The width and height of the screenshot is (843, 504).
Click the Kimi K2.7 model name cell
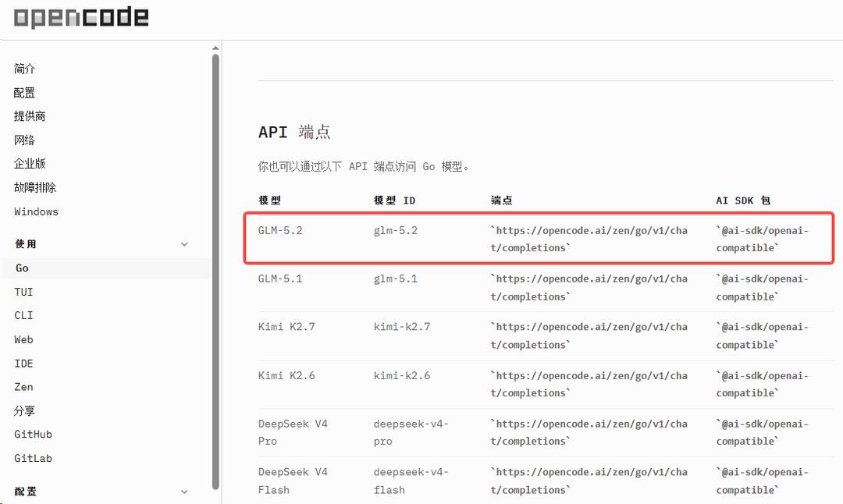[286, 327]
